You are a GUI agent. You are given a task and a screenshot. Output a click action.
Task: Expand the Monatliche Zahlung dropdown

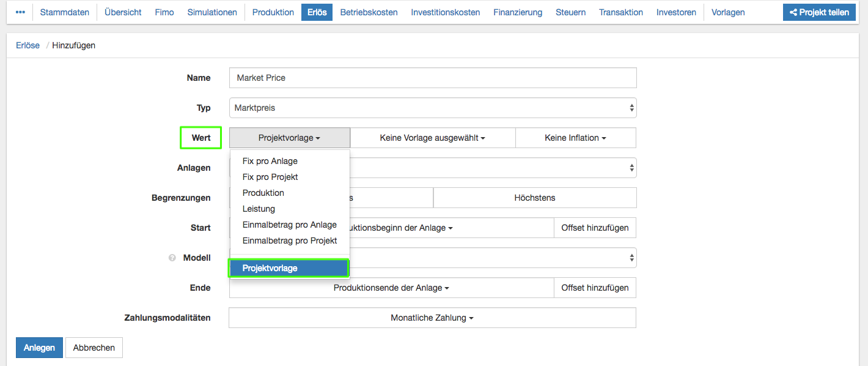(x=432, y=318)
